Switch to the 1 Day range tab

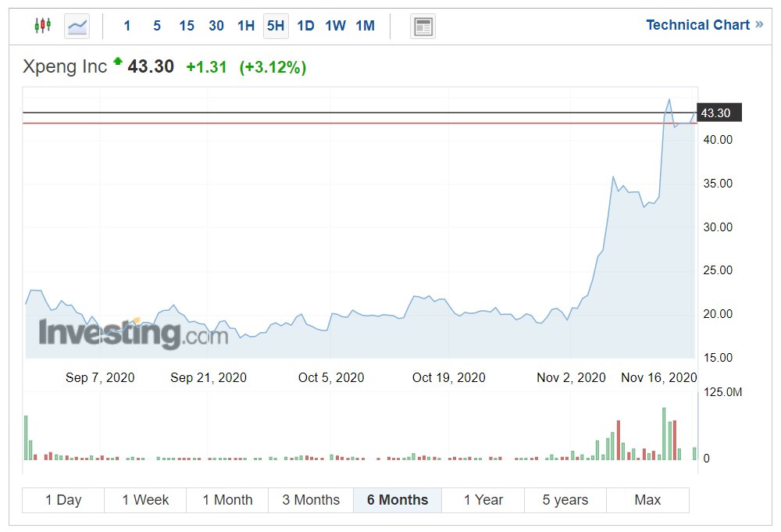point(62,500)
